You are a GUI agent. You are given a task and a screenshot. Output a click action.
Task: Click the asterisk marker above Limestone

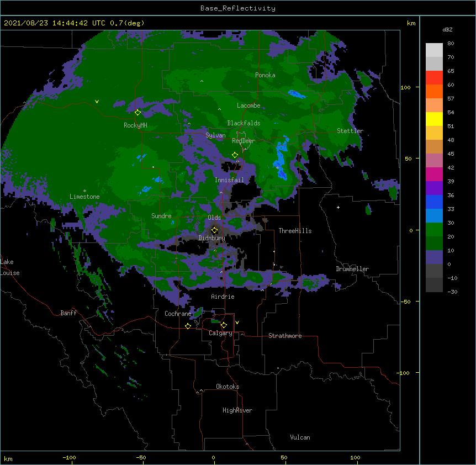(x=84, y=191)
